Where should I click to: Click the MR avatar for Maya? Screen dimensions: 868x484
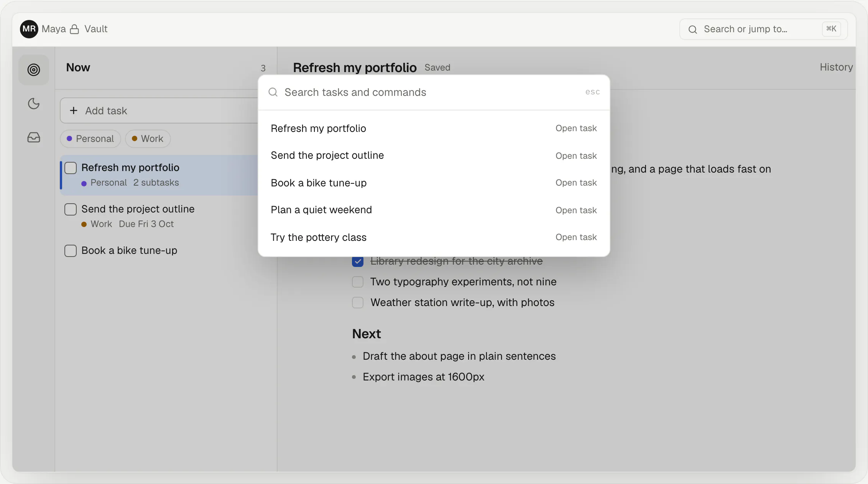tap(29, 29)
